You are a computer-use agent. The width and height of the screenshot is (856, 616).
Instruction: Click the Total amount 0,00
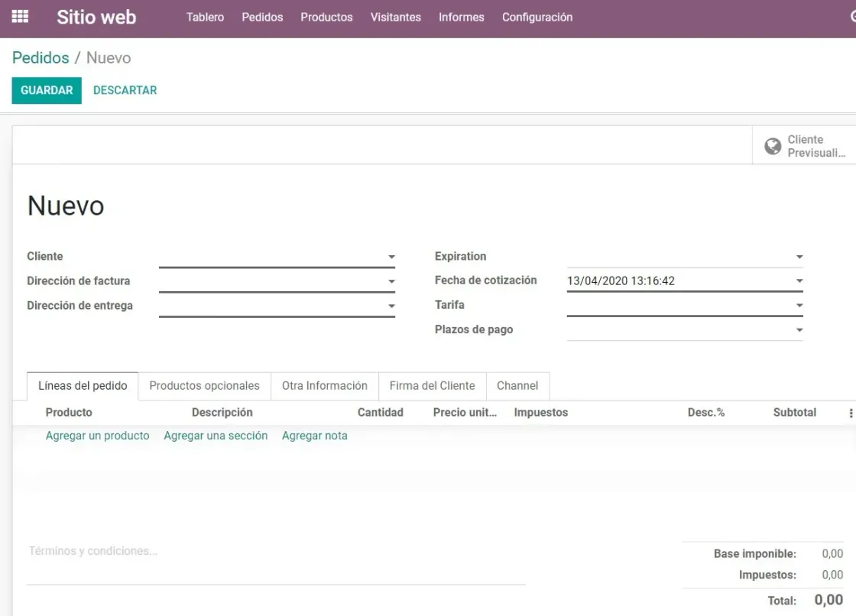click(828, 600)
